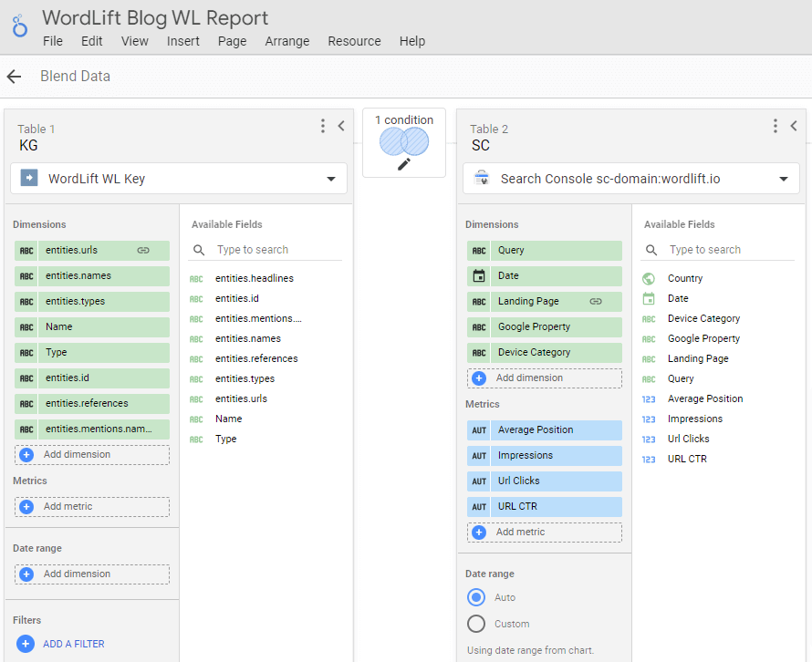Image resolution: width=812 pixels, height=662 pixels.
Task: Click Add dimension under Table 1 Date range
Action: (x=92, y=574)
